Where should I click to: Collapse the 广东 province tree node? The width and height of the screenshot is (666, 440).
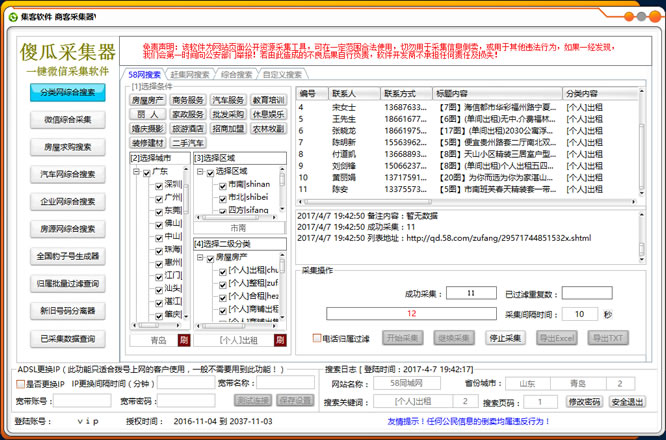[x=135, y=172]
